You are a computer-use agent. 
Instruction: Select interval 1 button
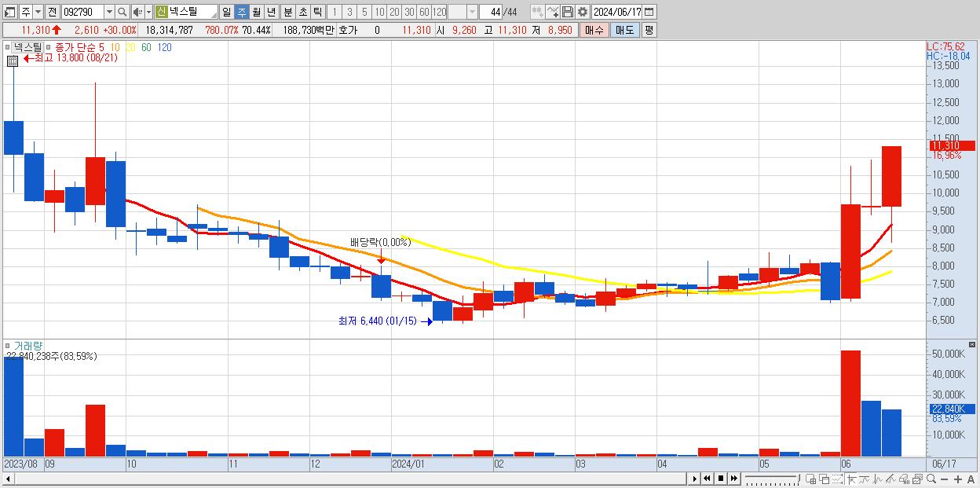335,12
